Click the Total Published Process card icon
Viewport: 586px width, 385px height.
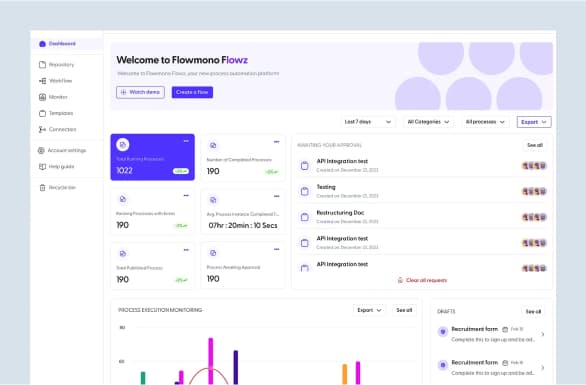pyautogui.click(x=123, y=254)
